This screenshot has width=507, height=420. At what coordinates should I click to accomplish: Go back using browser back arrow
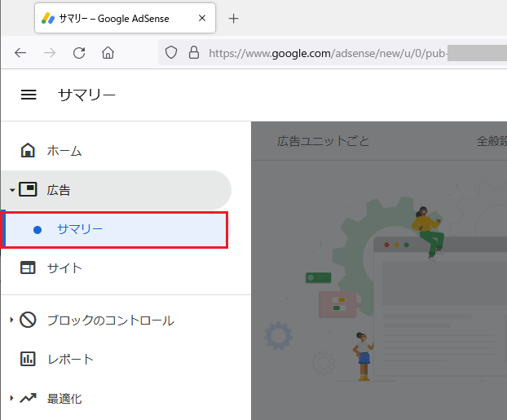[20, 53]
